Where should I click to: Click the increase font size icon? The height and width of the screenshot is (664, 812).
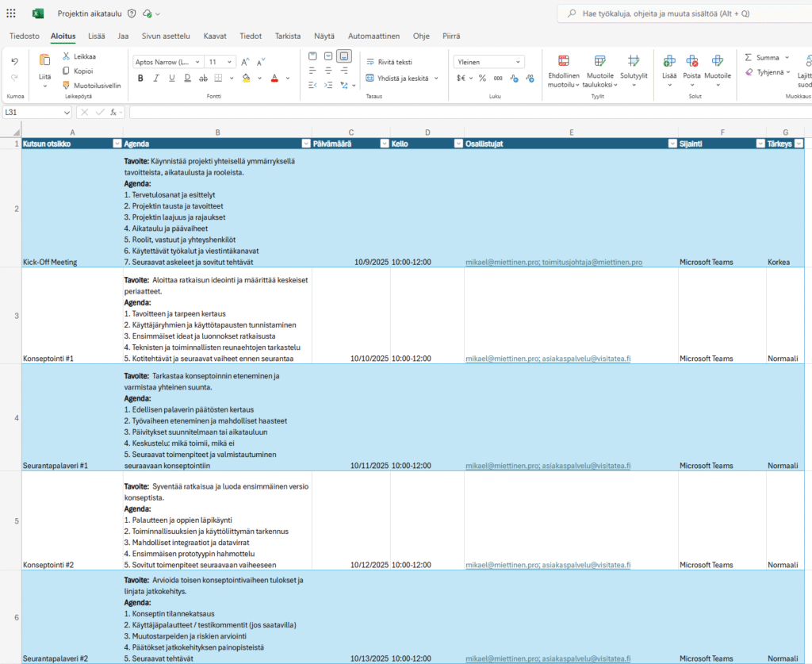[x=245, y=62]
